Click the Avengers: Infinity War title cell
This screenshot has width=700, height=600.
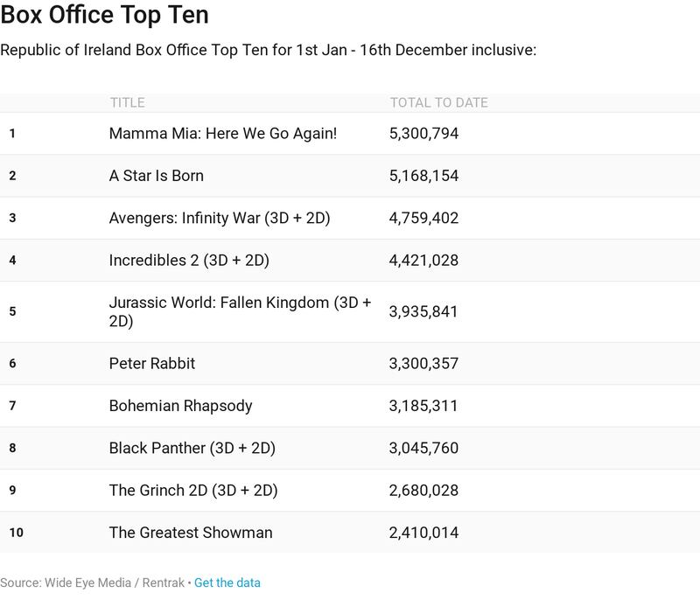click(220, 218)
